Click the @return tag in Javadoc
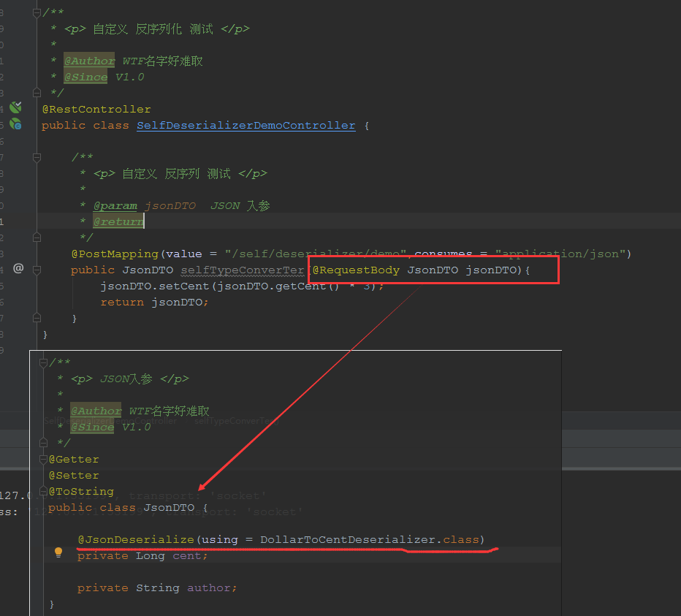 [x=118, y=221]
